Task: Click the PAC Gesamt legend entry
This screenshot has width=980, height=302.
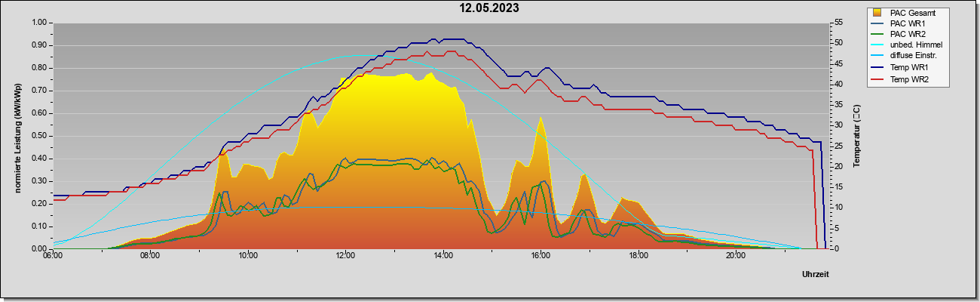Action: pos(909,12)
